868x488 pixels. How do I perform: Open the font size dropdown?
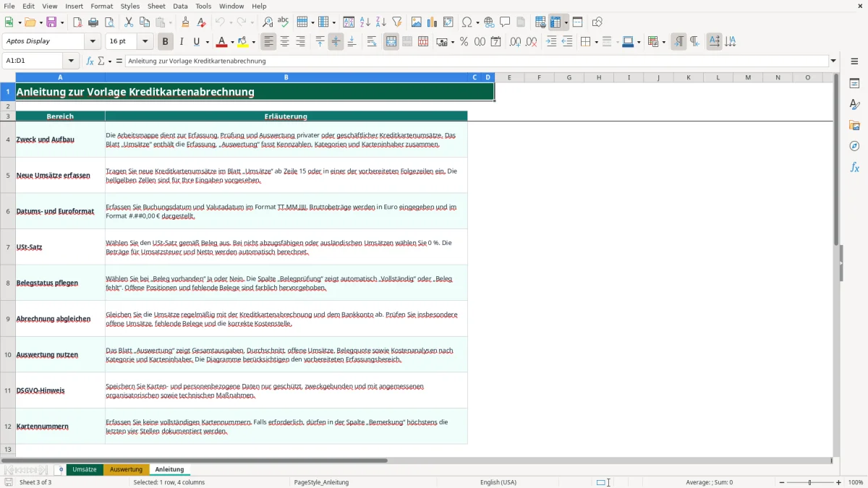click(x=145, y=42)
